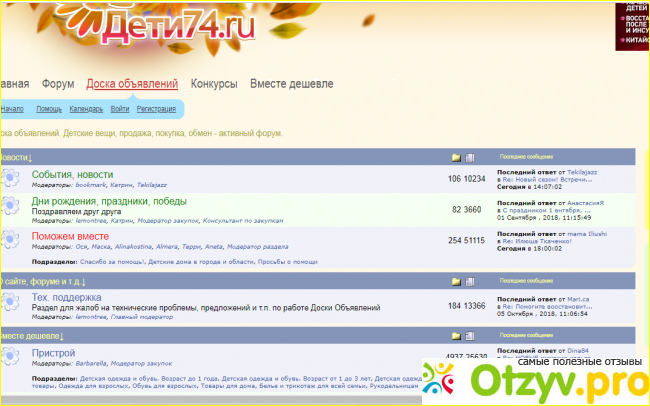Open the Регистрация link
Screen dimensions: 650x406
coord(156,108)
